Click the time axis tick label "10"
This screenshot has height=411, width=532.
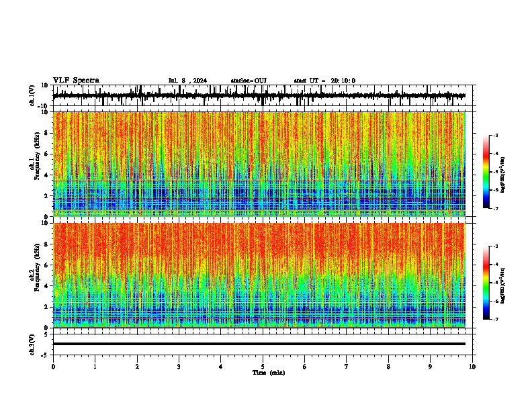coord(472,367)
